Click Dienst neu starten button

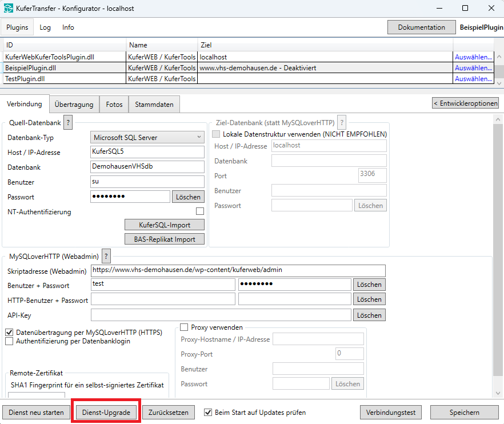(x=37, y=413)
